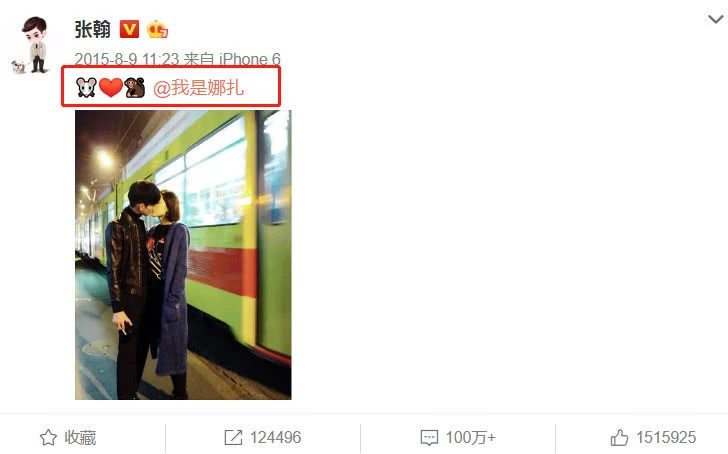Screen dimensions: 728x454
Task: Click the orange verified V badge
Action: (x=129, y=29)
